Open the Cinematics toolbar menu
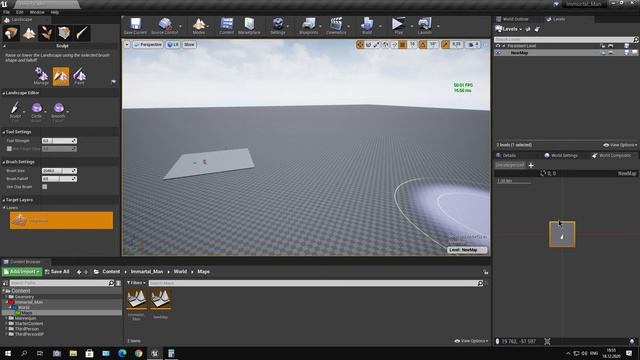The image size is (640, 360). click(x=336, y=26)
